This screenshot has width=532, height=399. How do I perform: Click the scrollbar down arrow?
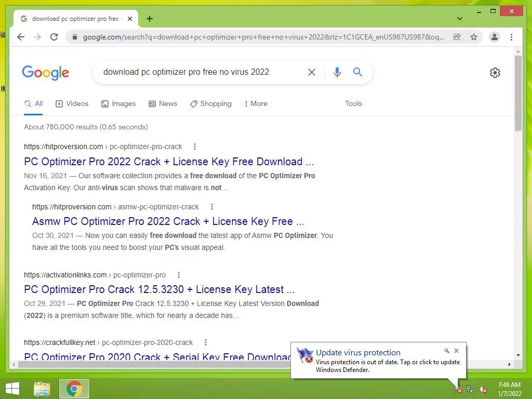point(518,355)
